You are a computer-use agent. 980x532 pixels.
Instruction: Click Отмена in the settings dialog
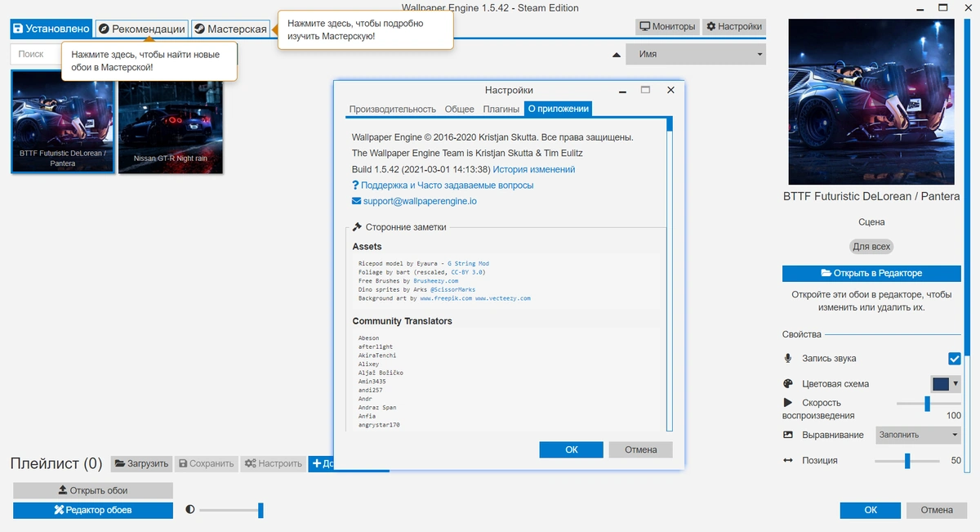pyautogui.click(x=641, y=449)
